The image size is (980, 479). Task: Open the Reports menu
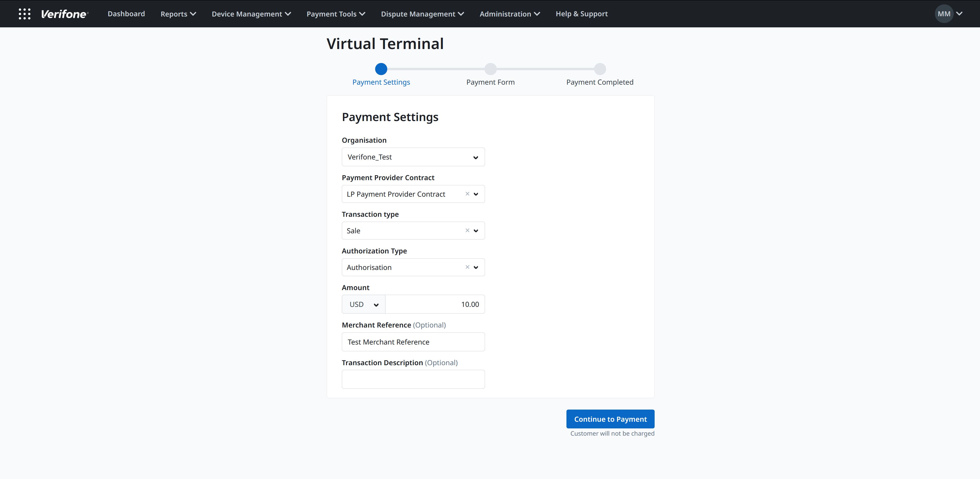click(x=178, y=14)
